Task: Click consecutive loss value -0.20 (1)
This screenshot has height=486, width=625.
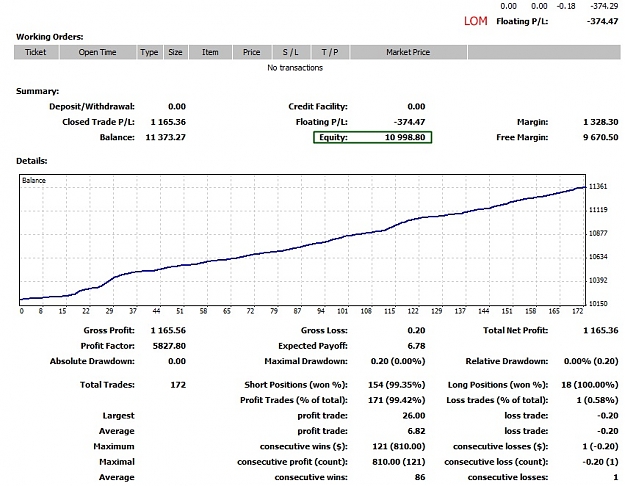Action: click(601, 462)
